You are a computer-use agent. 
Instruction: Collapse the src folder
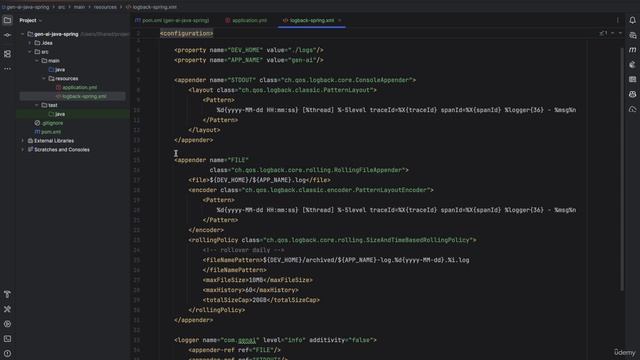(x=30, y=52)
